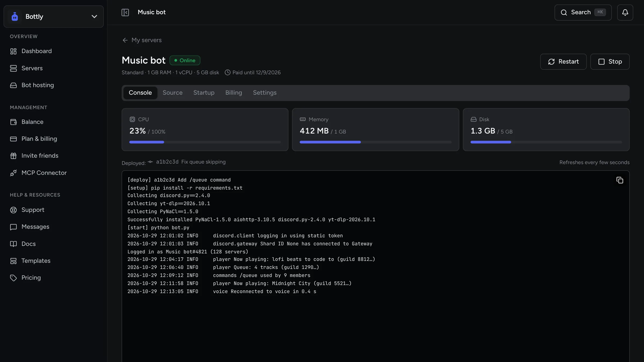Click the Messages chat bubble icon
The width and height of the screenshot is (644, 362).
[13, 227]
